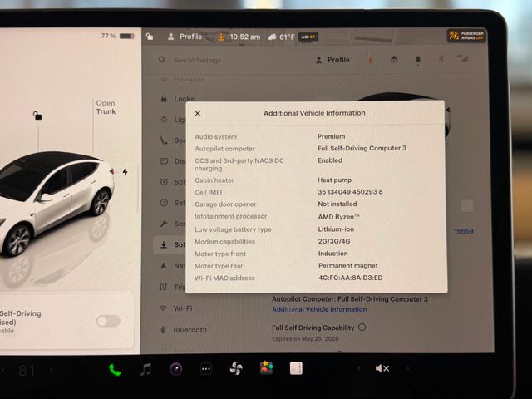Open the notifications bell icon
The image size is (532, 399).
(x=417, y=60)
